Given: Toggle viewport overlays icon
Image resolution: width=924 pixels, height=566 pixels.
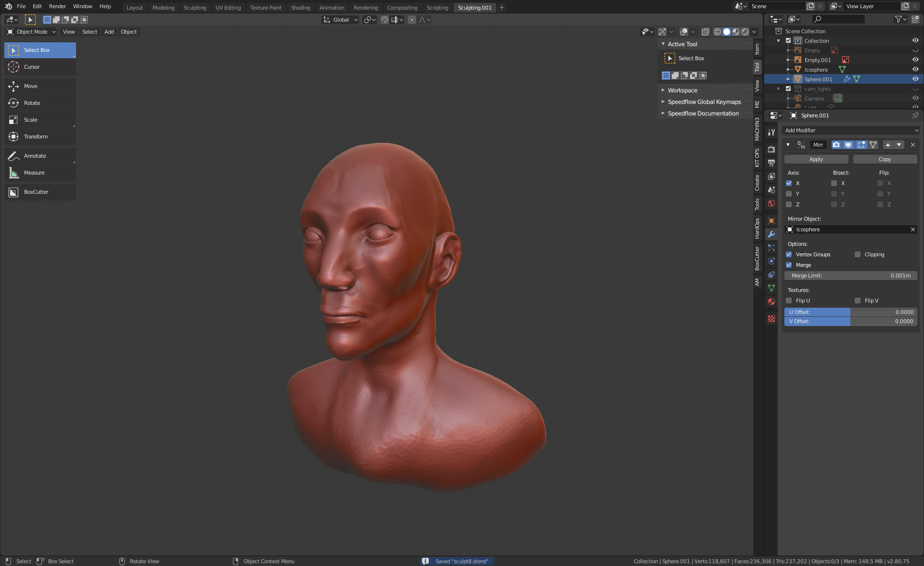Looking at the screenshot, I should point(684,32).
